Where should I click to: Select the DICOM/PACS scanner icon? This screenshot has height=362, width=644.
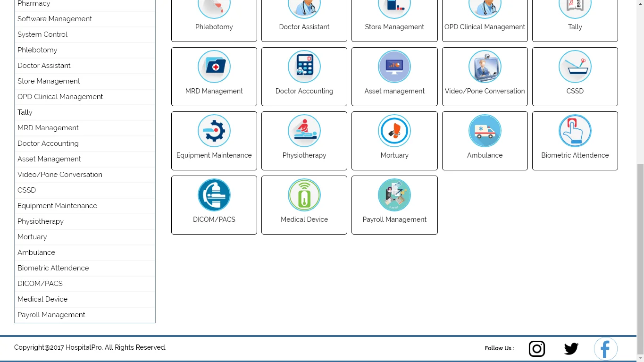pyautogui.click(x=214, y=195)
